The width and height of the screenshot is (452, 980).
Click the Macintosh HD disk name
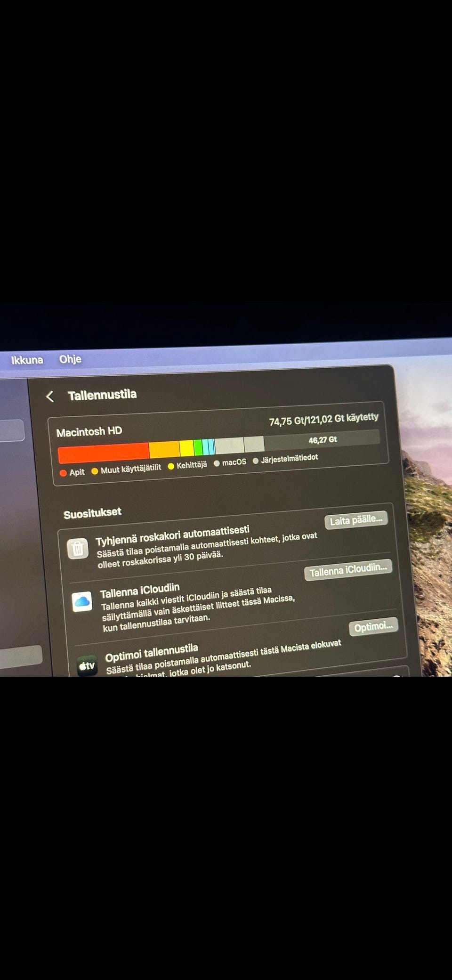(x=89, y=431)
